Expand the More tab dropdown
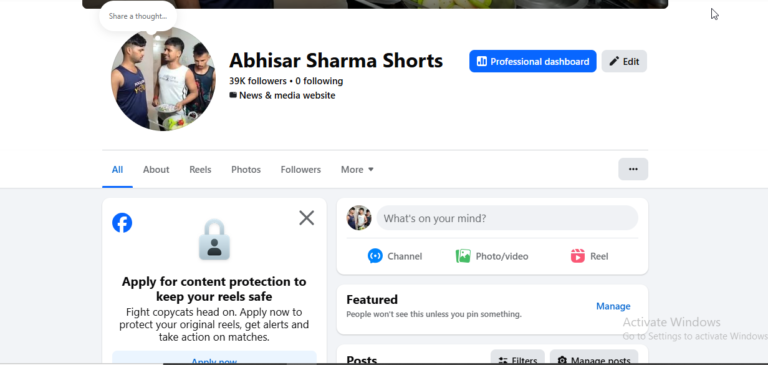 (x=357, y=170)
